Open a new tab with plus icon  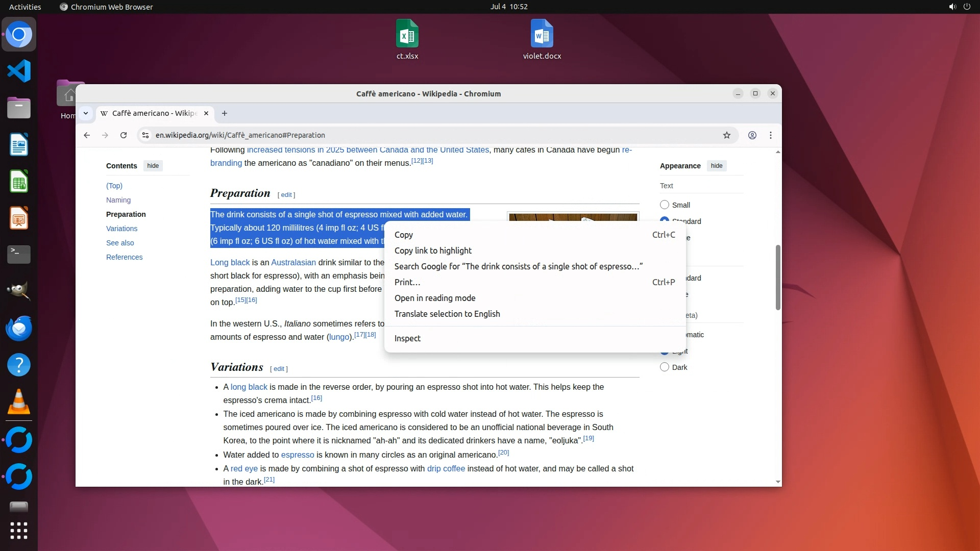225,113
